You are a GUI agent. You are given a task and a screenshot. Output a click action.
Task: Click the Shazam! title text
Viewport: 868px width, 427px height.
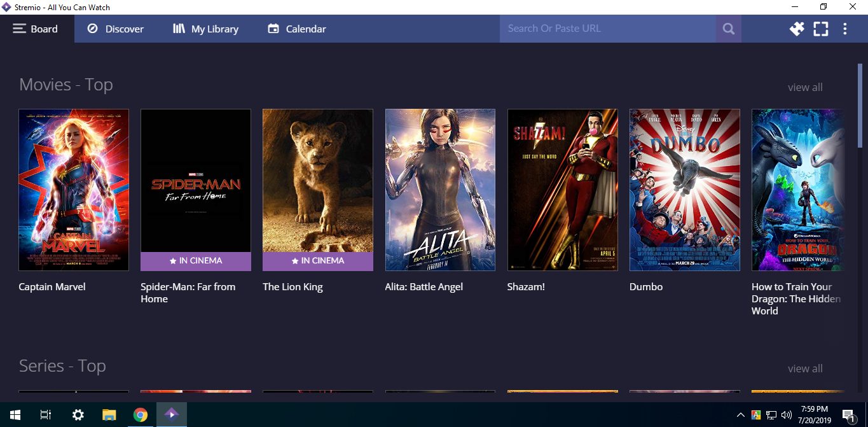[526, 287]
